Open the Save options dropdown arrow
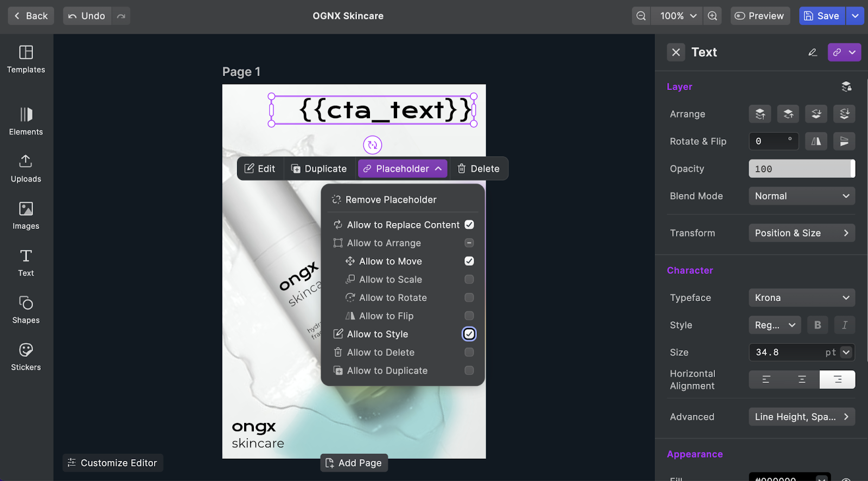The width and height of the screenshot is (868, 481). tap(855, 16)
